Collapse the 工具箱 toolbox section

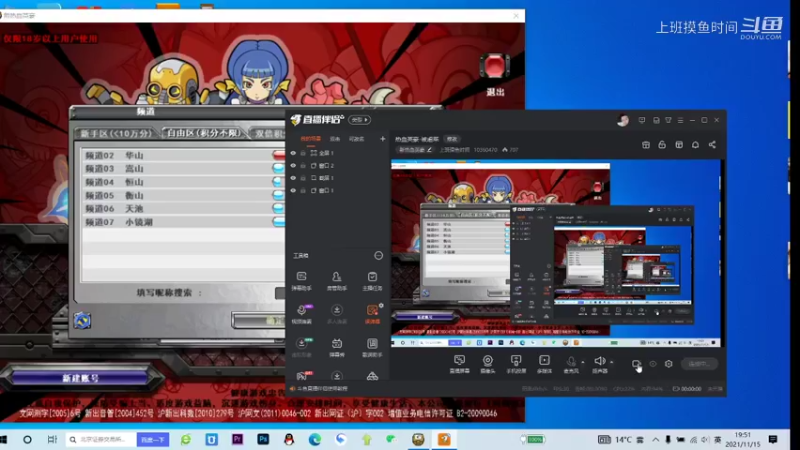(x=378, y=256)
